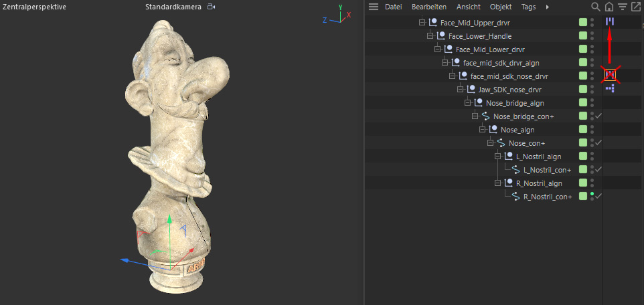Select the tag on Face_Mid_Upper_drvr row
The image size is (644, 305).
click(x=610, y=22)
